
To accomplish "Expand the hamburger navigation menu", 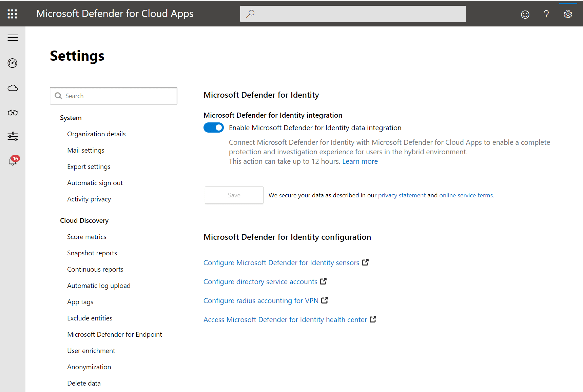I will [13, 38].
